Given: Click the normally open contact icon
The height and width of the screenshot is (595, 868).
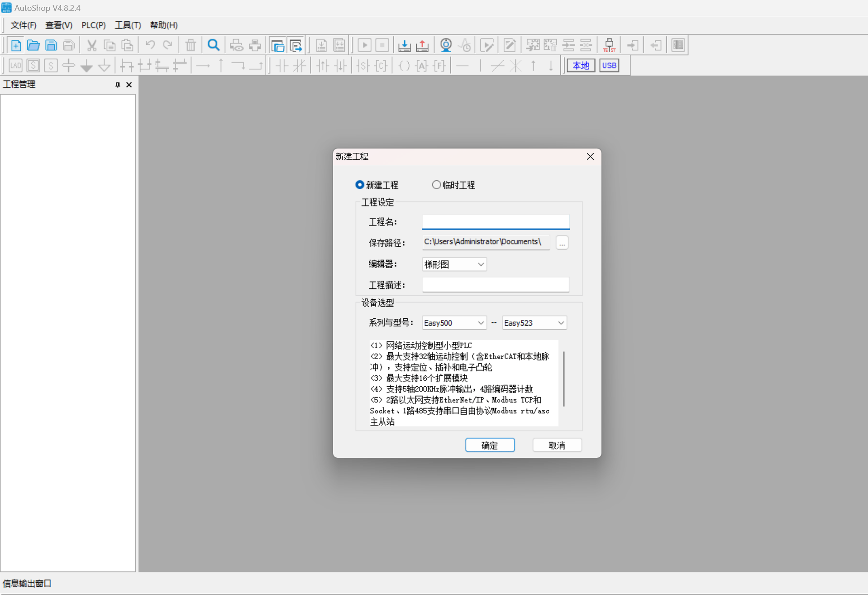Looking at the screenshot, I should coord(282,66).
